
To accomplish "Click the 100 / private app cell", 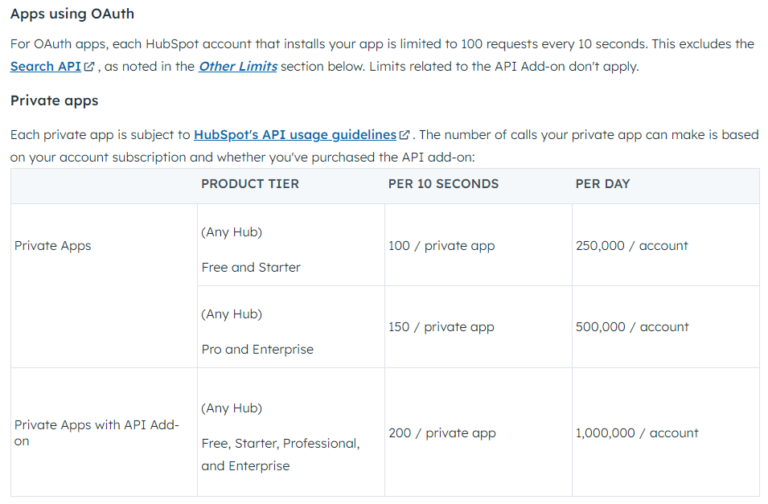I will [478, 245].
